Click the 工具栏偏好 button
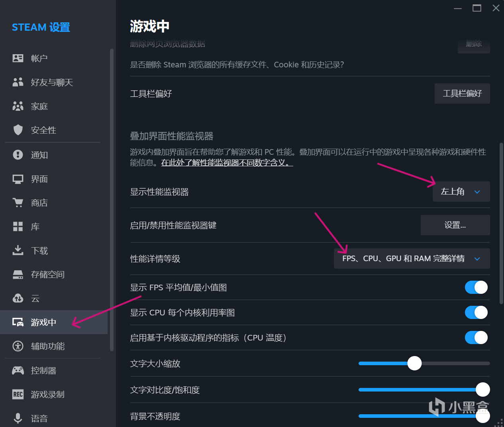Image resolution: width=504 pixels, height=427 pixels. 462,93
